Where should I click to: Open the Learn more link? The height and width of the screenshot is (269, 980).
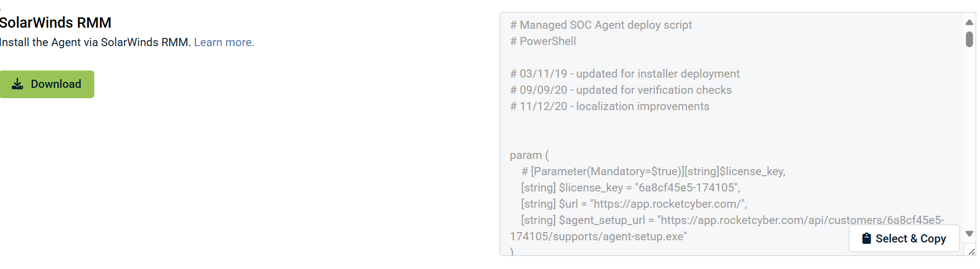(224, 42)
